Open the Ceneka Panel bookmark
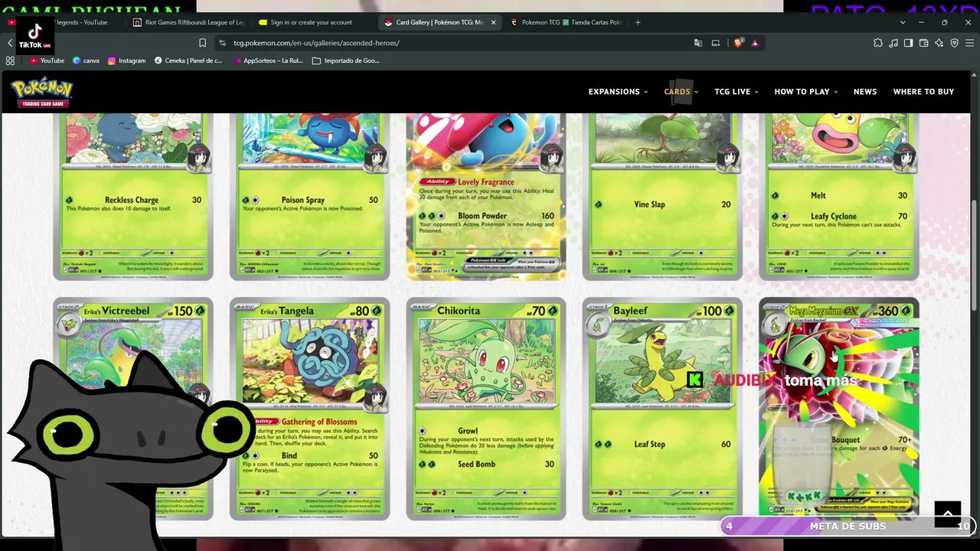Screen dimensions: 980x551 click(188, 60)
